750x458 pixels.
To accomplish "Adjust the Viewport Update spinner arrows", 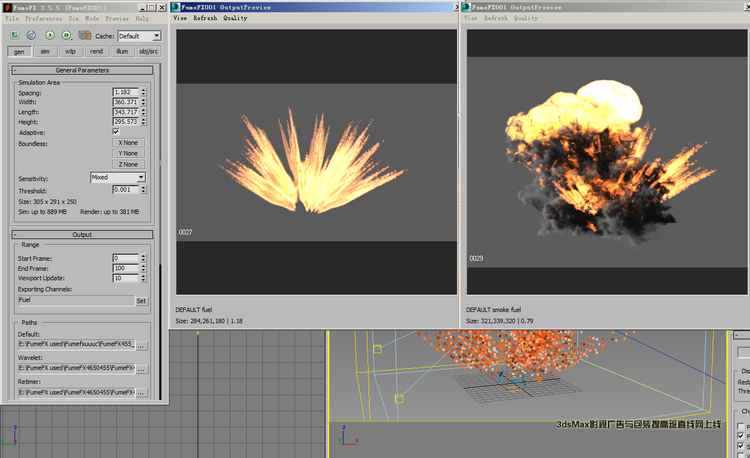I will click(143, 278).
